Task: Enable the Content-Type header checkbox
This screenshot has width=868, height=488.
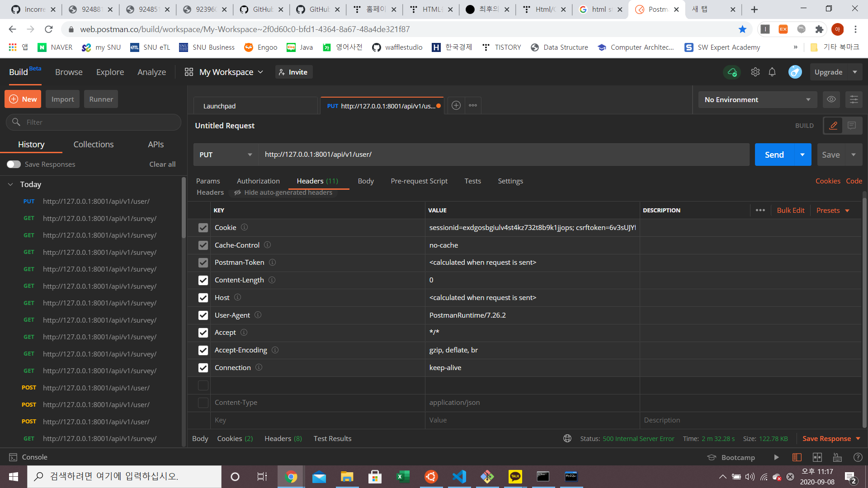Action: click(203, 403)
